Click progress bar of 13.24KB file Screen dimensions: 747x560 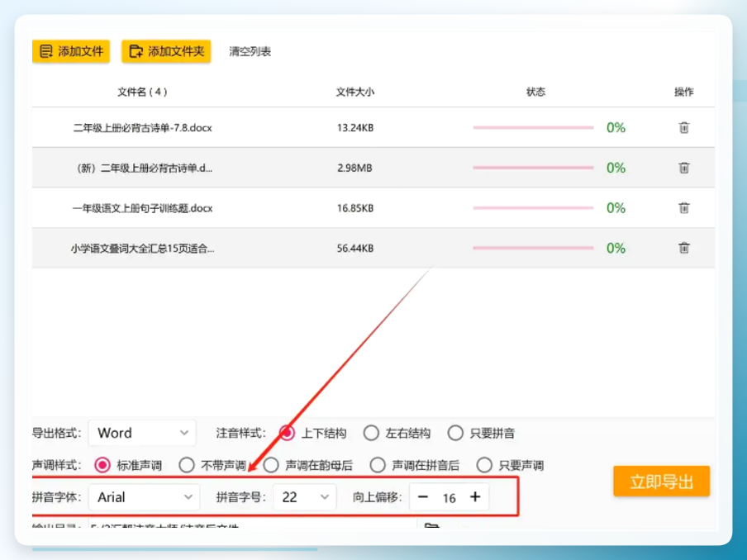point(533,128)
